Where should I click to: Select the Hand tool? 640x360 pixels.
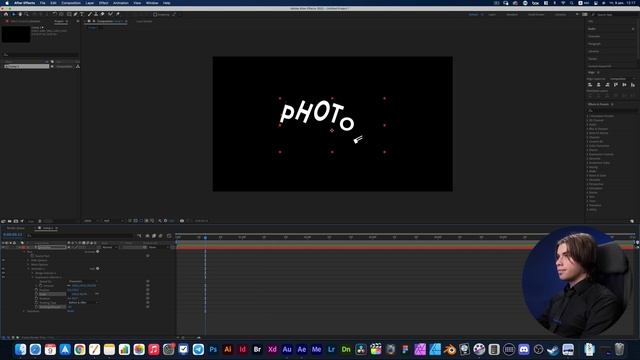[20, 14]
